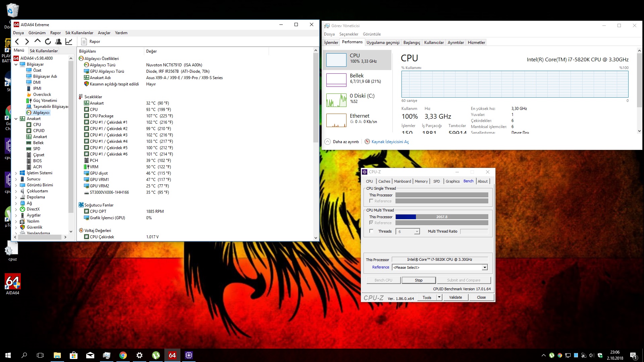This screenshot has width=644, height=362.
Task: Switch to CPU-Z Memory tab
Action: tap(421, 181)
